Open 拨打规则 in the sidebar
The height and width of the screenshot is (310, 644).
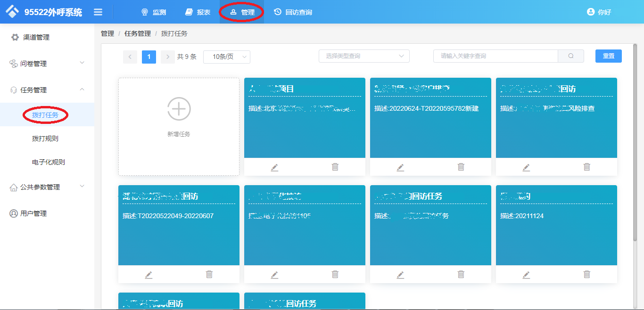pyautogui.click(x=45, y=138)
